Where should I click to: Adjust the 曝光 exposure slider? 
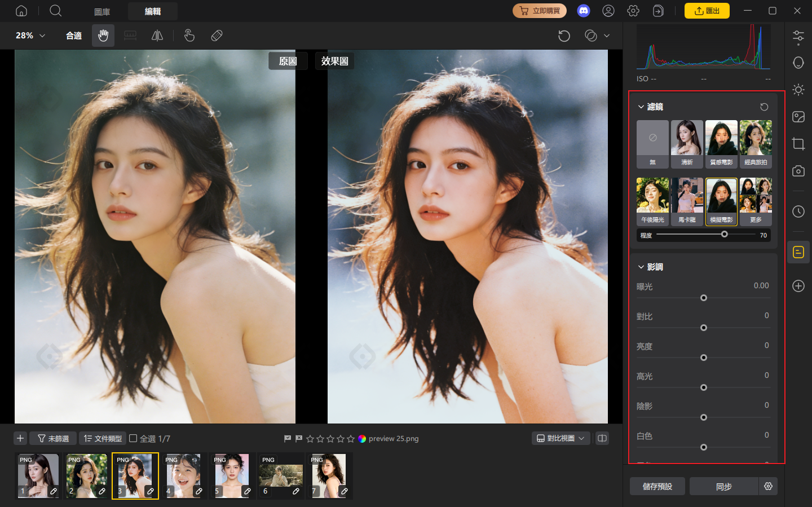click(x=704, y=298)
